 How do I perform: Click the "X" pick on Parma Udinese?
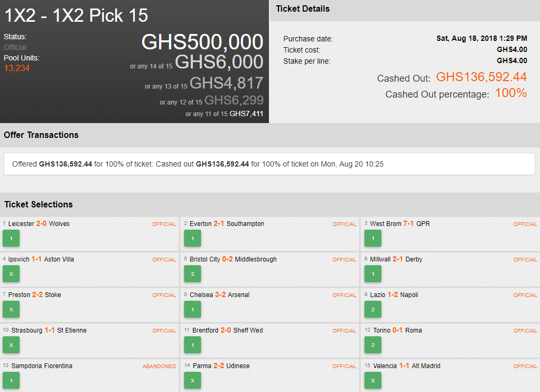(x=192, y=380)
